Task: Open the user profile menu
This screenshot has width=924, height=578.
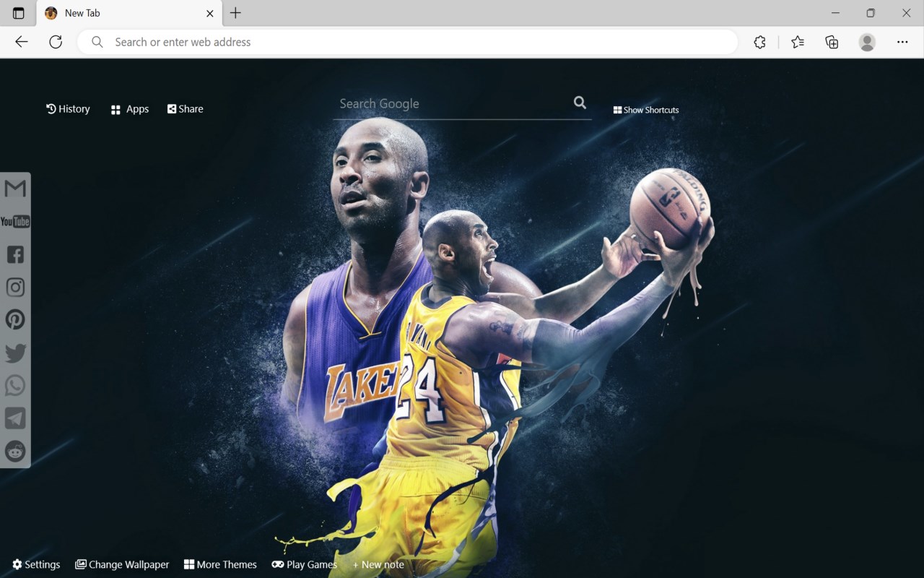Action: click(867, 42)
